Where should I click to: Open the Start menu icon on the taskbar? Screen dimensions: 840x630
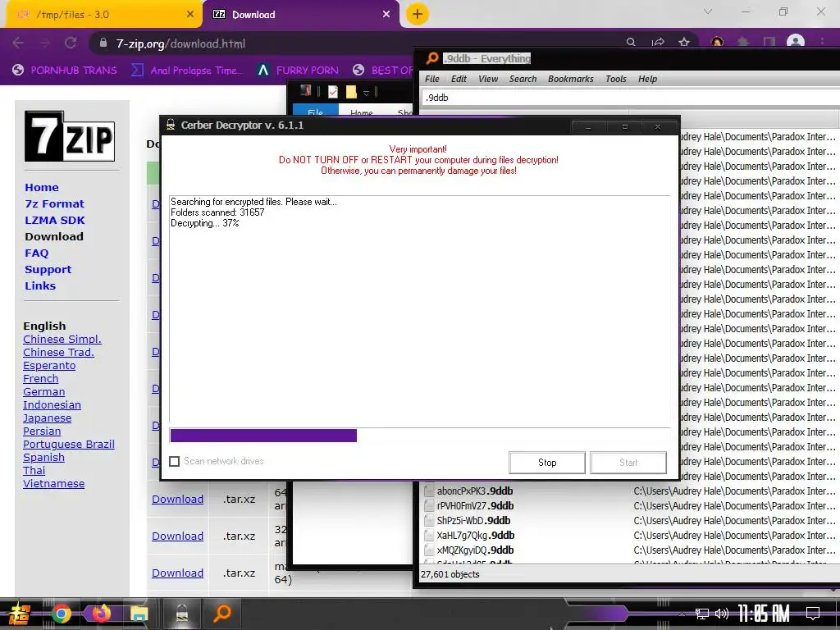20,614
